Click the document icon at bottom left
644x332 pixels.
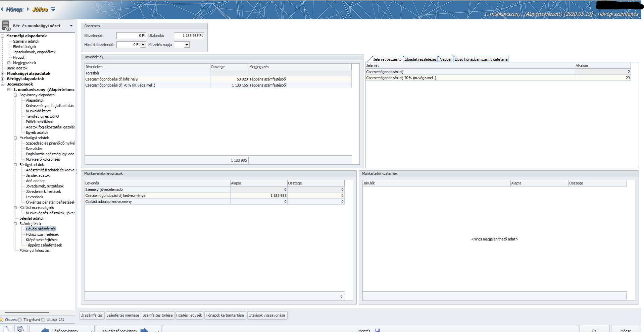coord(21,329)
